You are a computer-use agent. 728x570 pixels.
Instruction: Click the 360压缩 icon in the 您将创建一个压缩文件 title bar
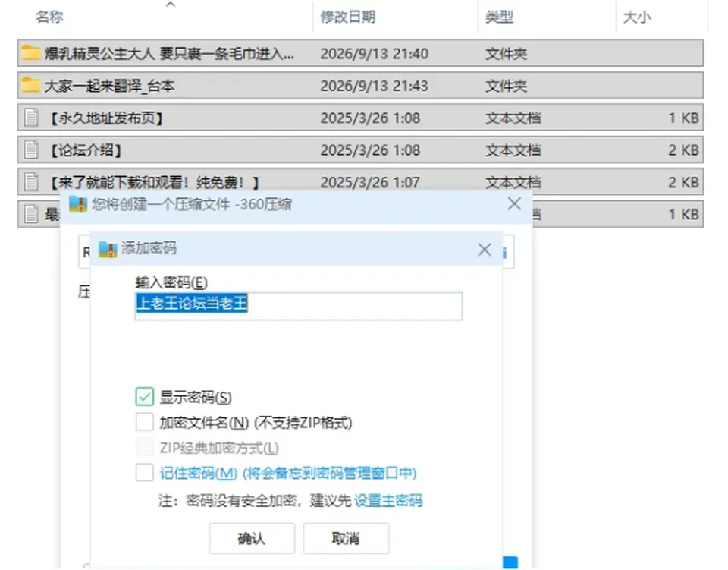[78, 204]
